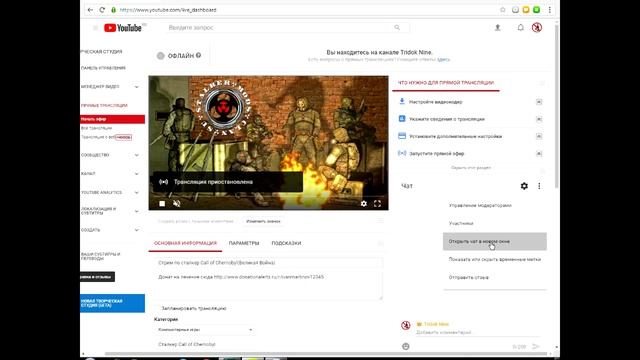The height and width of the screenshot is (360, 640).
Task: Click the green extension icon in the browser toolbar
Action: tap(537, 10)
